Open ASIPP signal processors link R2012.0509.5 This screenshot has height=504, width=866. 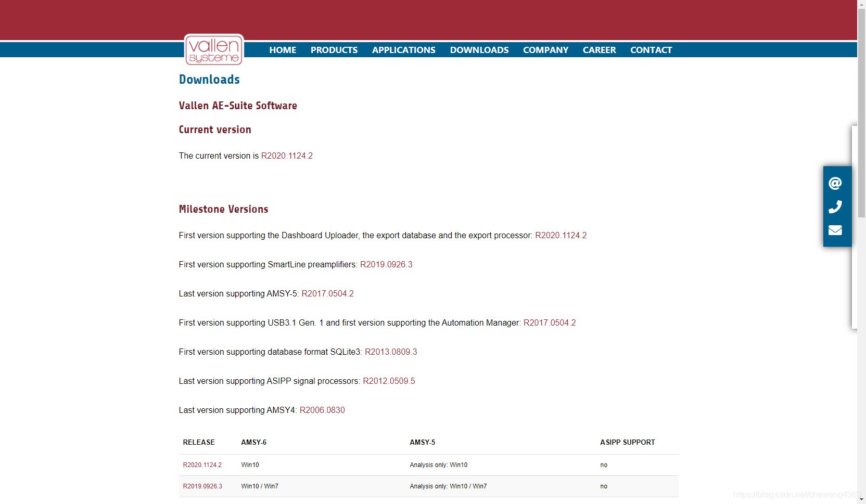(x=389, y=381)
